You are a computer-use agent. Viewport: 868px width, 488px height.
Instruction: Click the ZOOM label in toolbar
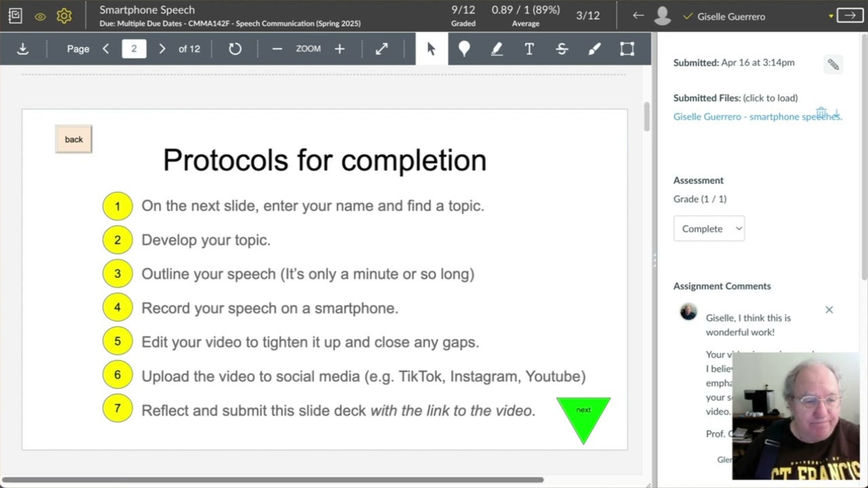pyautogui.click(x=308, y=49)
